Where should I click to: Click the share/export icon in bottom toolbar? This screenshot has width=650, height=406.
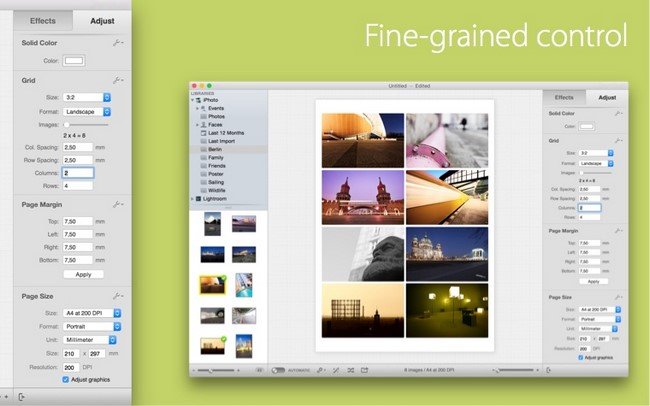point(364,370)
